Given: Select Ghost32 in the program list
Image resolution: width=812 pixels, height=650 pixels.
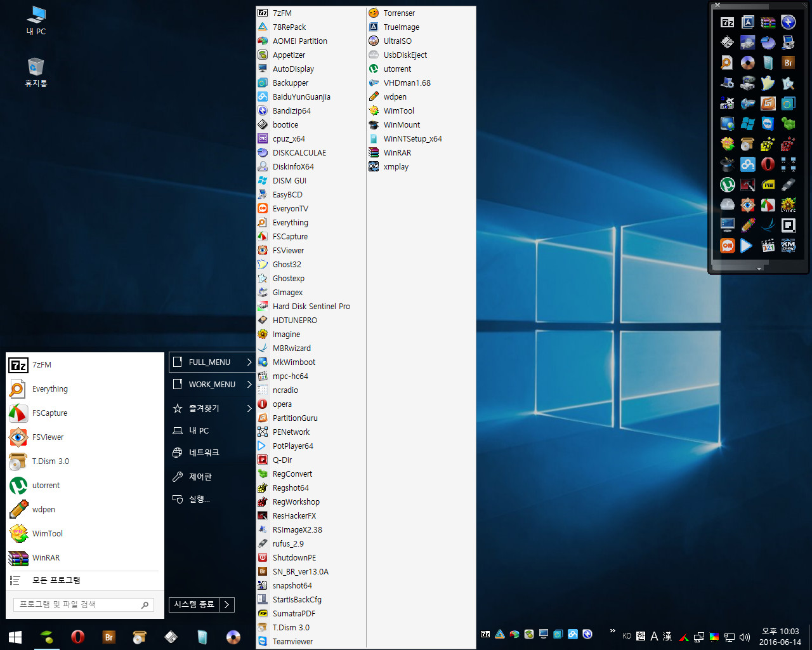Looking at the screenshot, I should coord(311,265).
